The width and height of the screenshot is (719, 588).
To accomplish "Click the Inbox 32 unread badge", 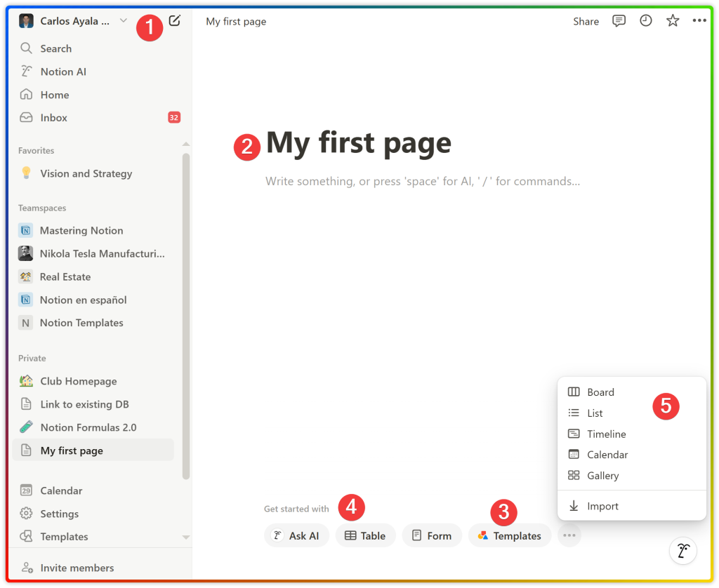I will [x=174, y=118].
